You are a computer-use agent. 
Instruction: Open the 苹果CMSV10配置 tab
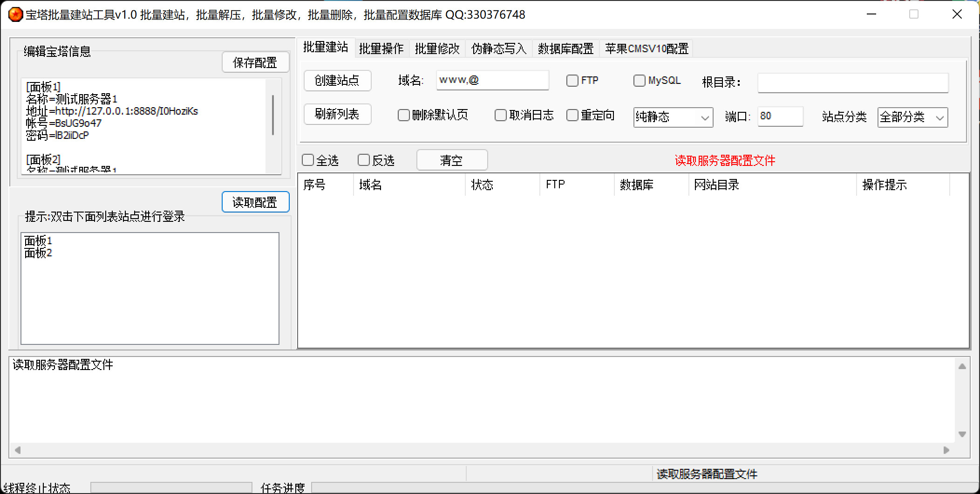pos(647,48)
